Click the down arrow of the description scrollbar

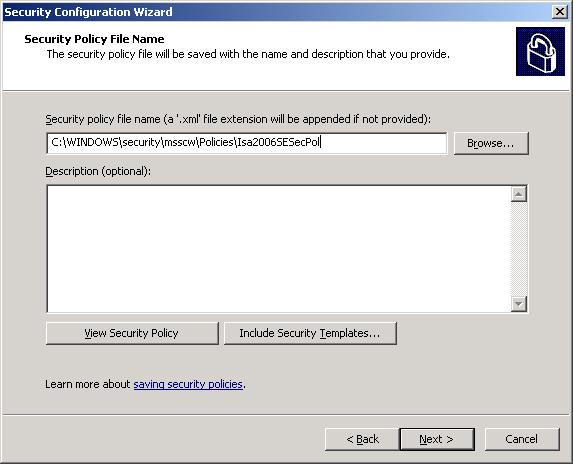519,304
